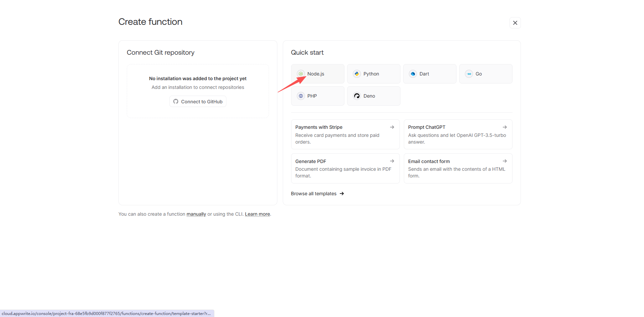644x317 pixels.
Task: Click the manually link
Action: point(196,214)
